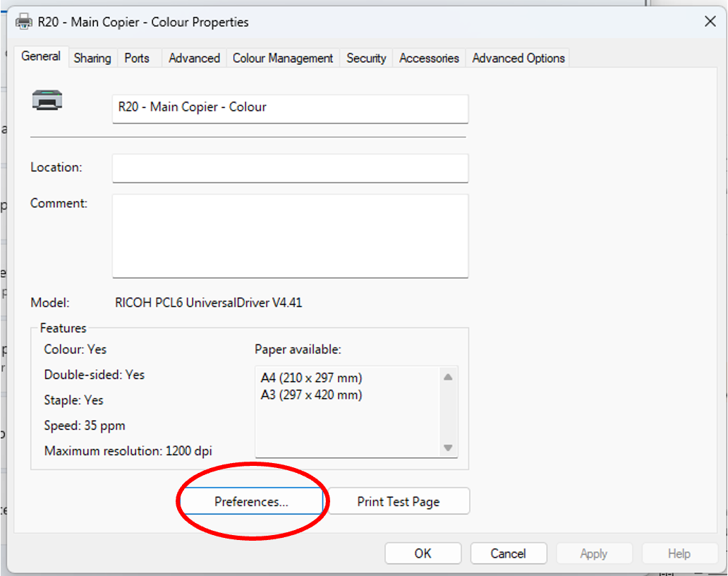Open the Security tab
Image resolution: width=728 pixels, height=576 pixels.
click(x=365, y=58)
